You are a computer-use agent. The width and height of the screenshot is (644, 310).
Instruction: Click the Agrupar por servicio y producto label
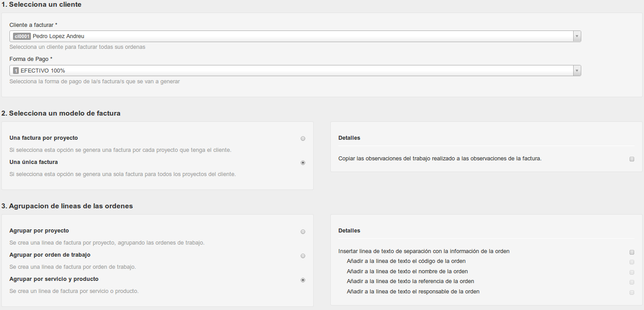[x=54, y=279]
